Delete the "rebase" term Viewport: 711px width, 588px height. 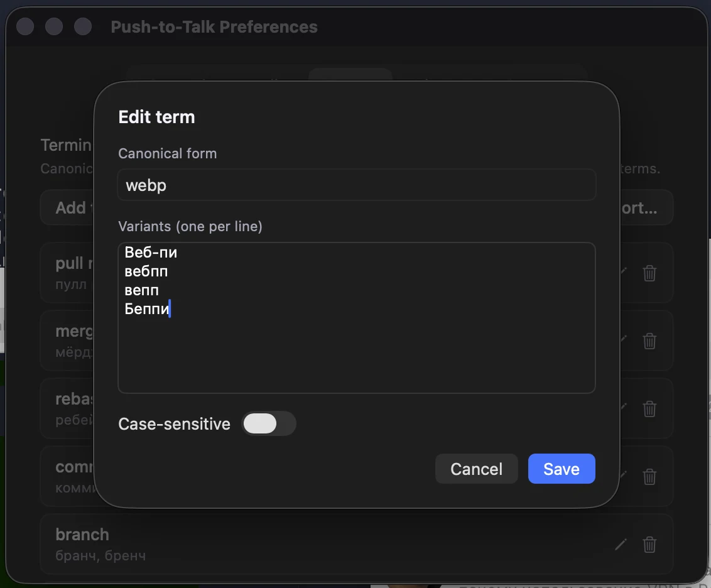pyautogui.click(x=649, y=409)
